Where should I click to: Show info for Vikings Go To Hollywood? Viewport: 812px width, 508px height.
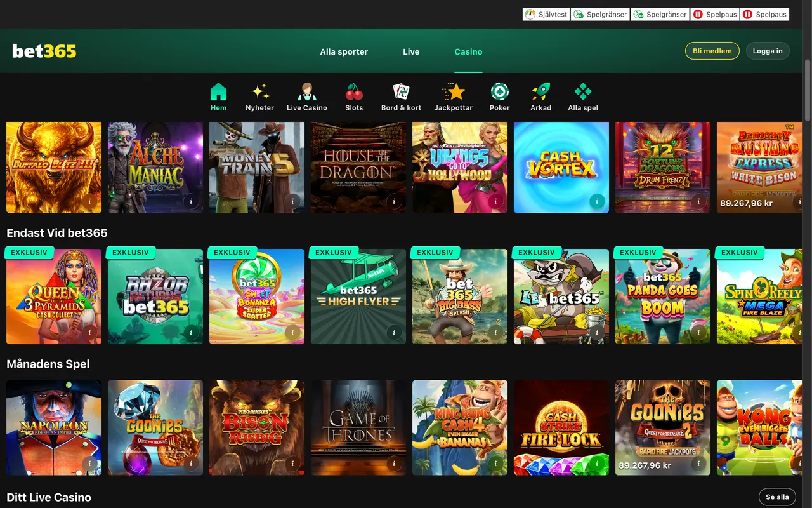click(496, 201)
